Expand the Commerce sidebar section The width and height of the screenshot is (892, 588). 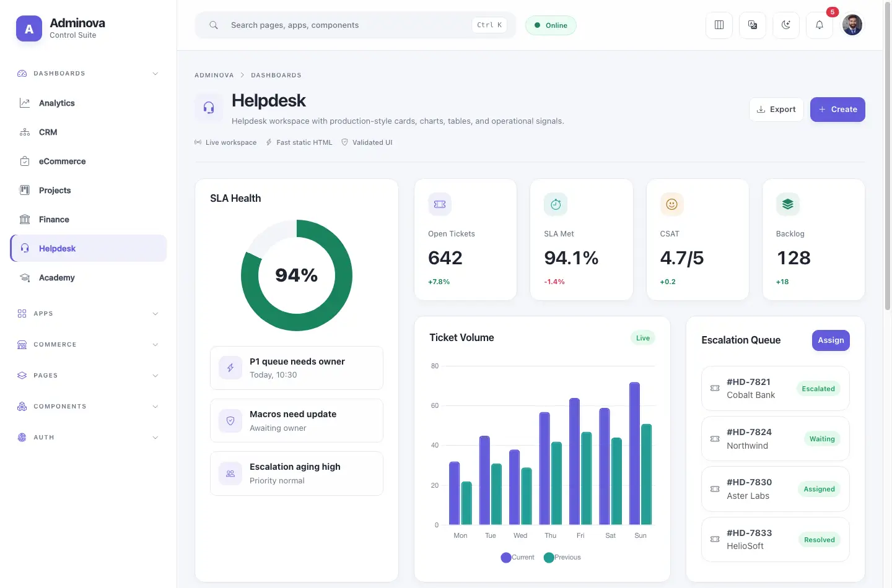tap(89, 345)
